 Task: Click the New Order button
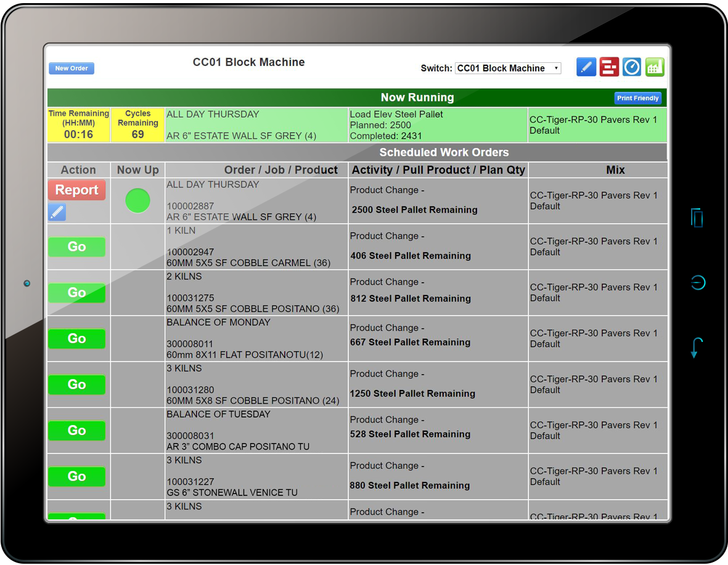[72, 68]
